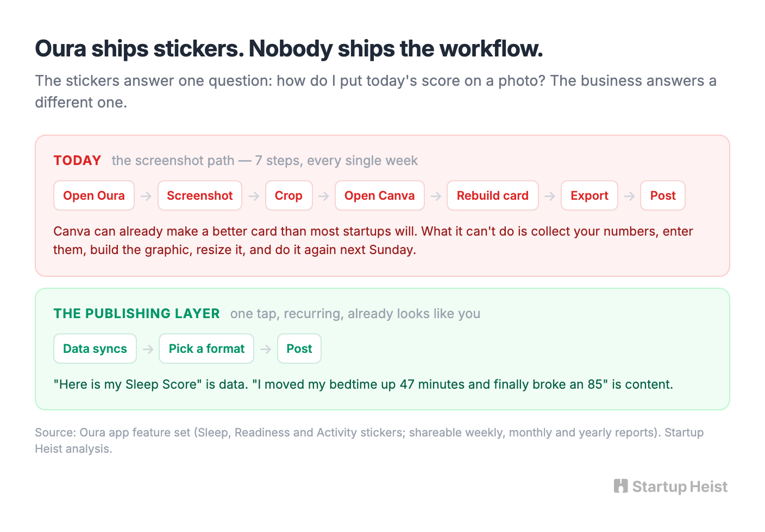The height and width of the screenshot is (532, 765).
Task: Click the arrow after Open Oura
Action: (x=146, y=196)
